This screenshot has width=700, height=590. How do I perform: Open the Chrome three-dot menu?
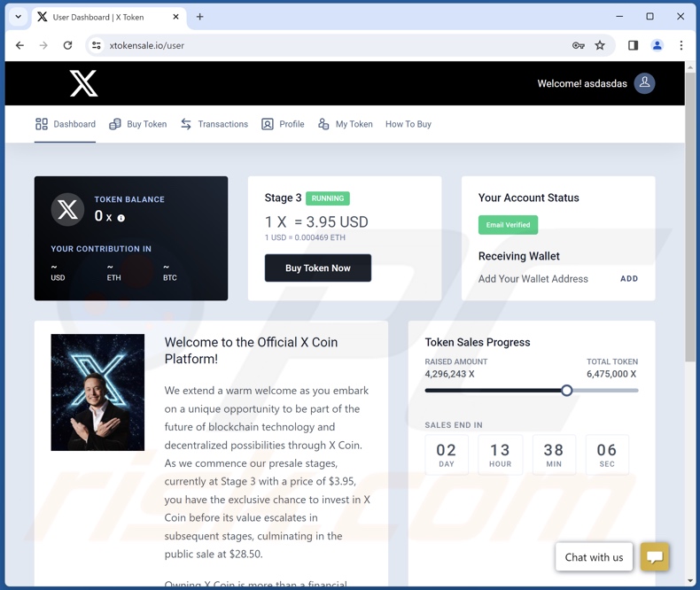coord(681,45)
